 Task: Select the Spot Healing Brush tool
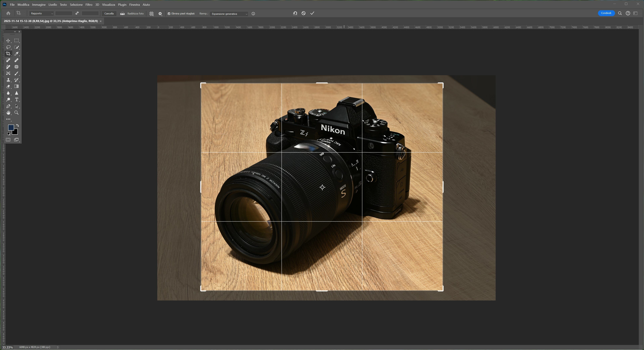click(8, 60)
